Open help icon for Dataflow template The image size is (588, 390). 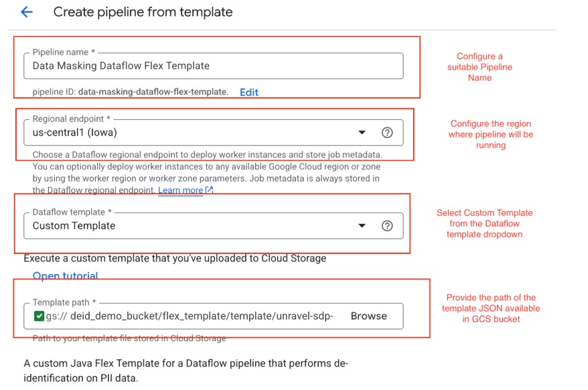[386, 226]
